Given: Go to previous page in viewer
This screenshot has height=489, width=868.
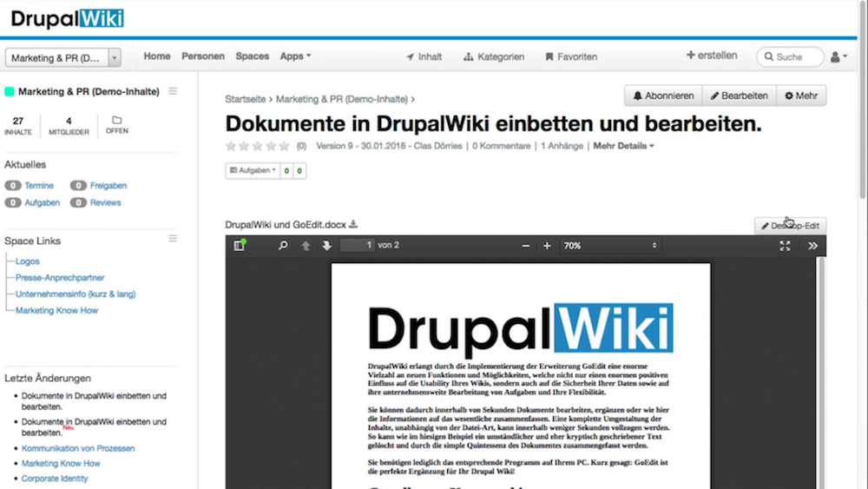Looking at the screenshot, I should coord(306,245).
